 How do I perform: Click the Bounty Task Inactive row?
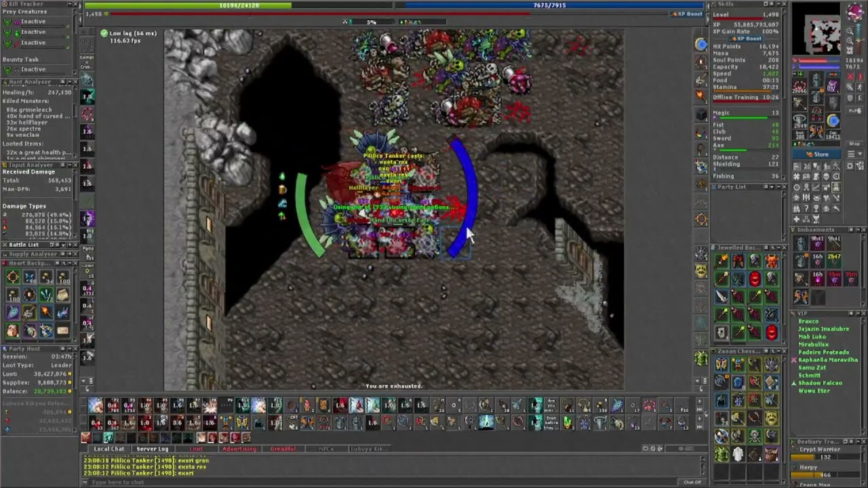pos(37,69)
